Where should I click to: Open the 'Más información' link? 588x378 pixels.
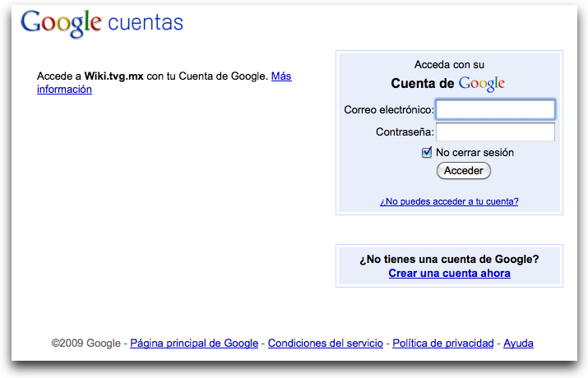pyautogui.click(x=281, y=76)
